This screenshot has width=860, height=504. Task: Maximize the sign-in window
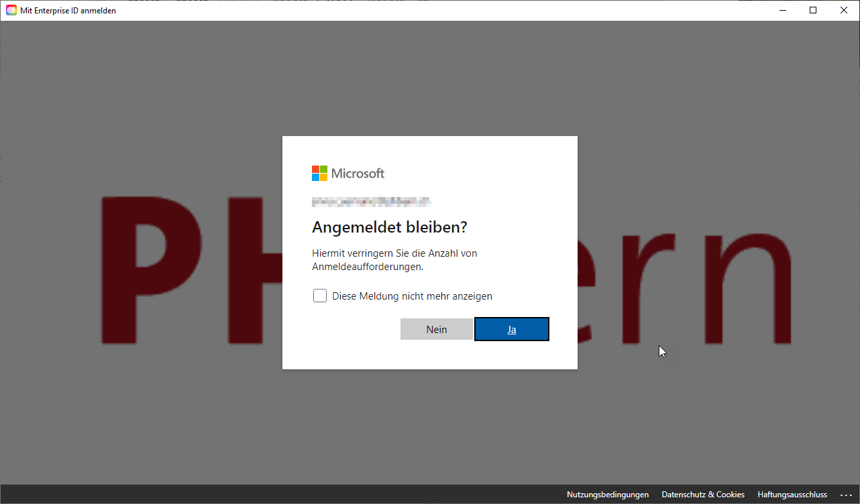click(813, 10)
